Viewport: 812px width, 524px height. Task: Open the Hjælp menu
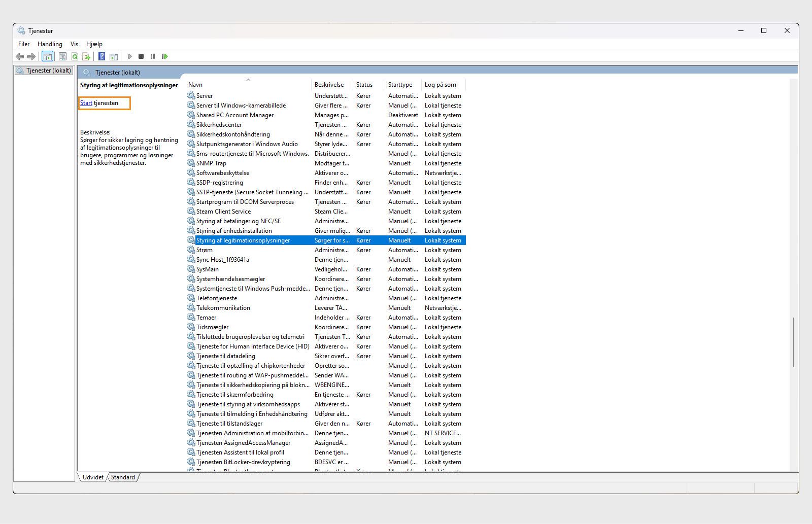pos(94,44)
